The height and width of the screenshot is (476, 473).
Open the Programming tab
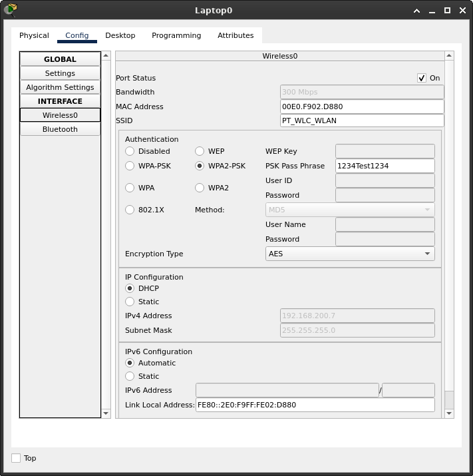click(x=176, y=35)
